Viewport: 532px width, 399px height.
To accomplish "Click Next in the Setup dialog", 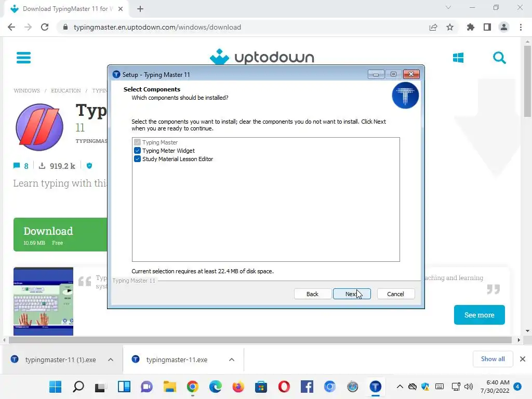I will point(352,294).
